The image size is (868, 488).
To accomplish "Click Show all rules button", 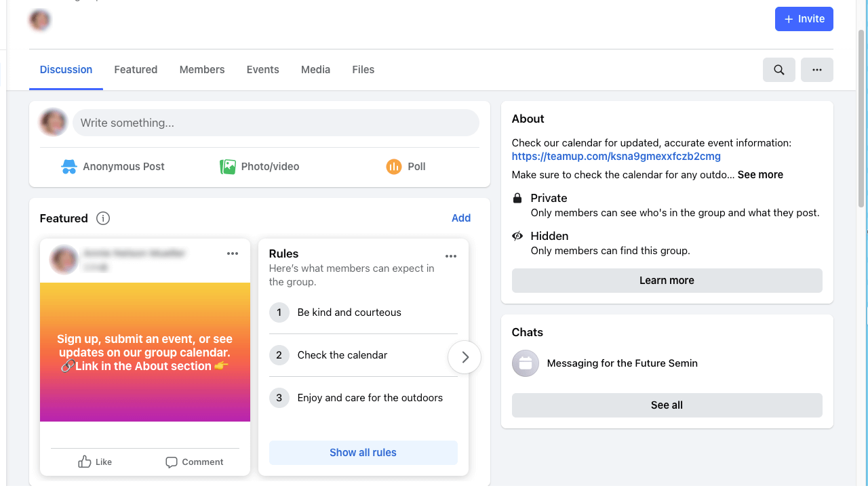I will coord(363,453).
